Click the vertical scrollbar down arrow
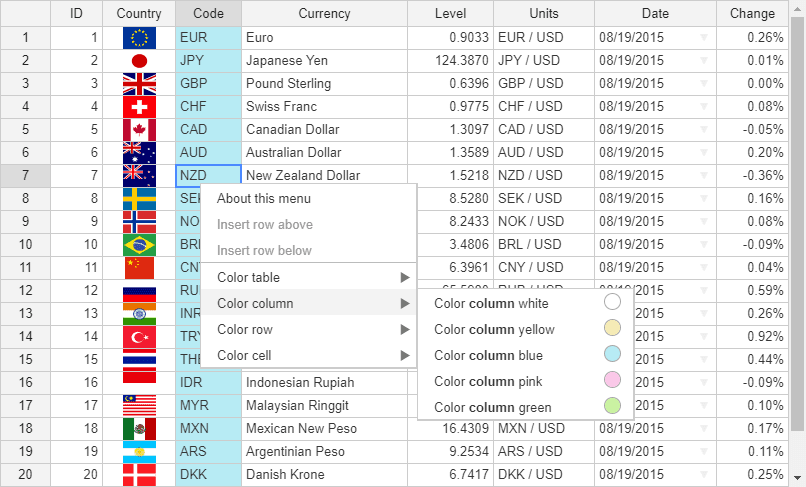This screenshot has width=806, height=487. click(x=797, y=478)
